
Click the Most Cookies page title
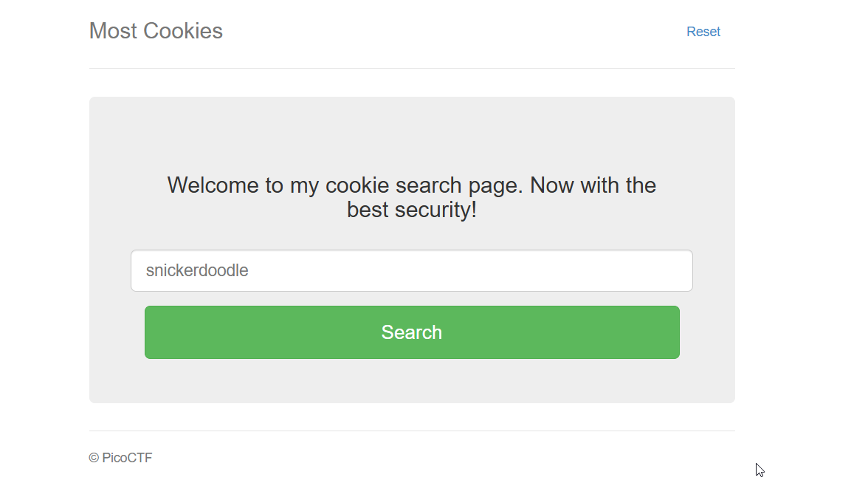pyautogui.click(x=156, y=31)
